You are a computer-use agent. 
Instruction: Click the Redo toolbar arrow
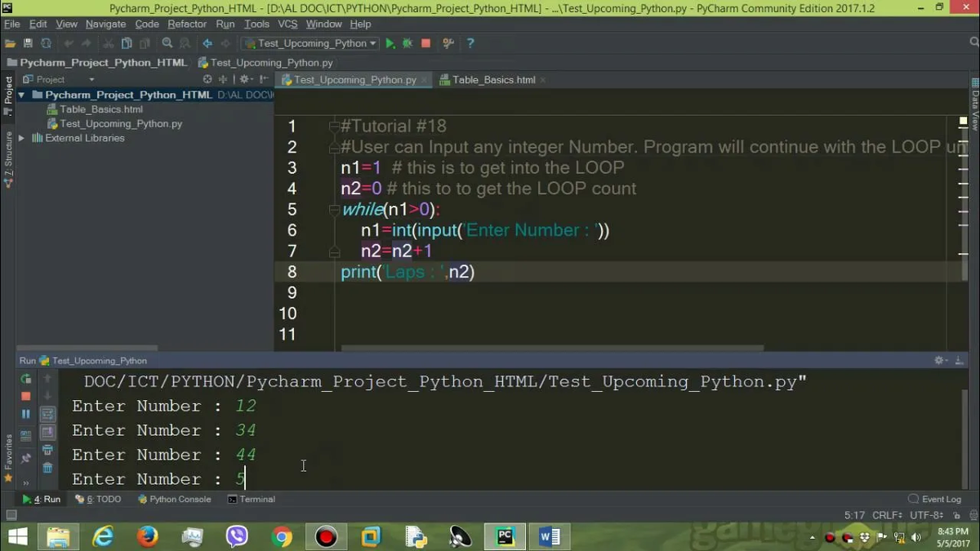[87, 43]
